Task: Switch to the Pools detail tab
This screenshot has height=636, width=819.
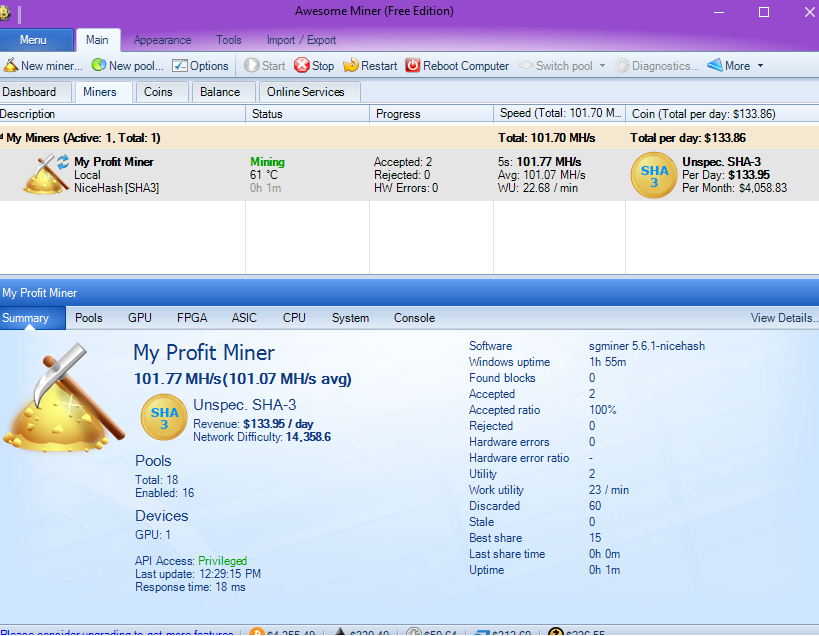Action: coord(89,318)
